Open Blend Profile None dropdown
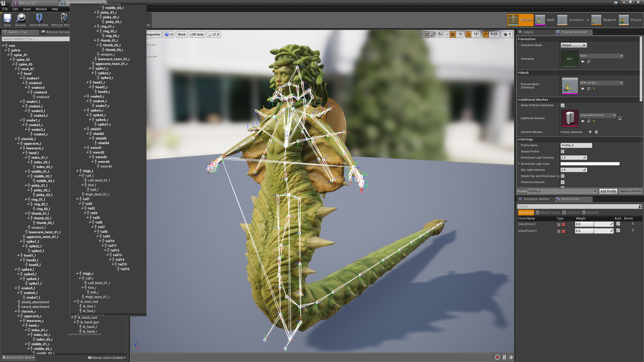The height and width of the screenshot is (362, 644). click(19, 358)
